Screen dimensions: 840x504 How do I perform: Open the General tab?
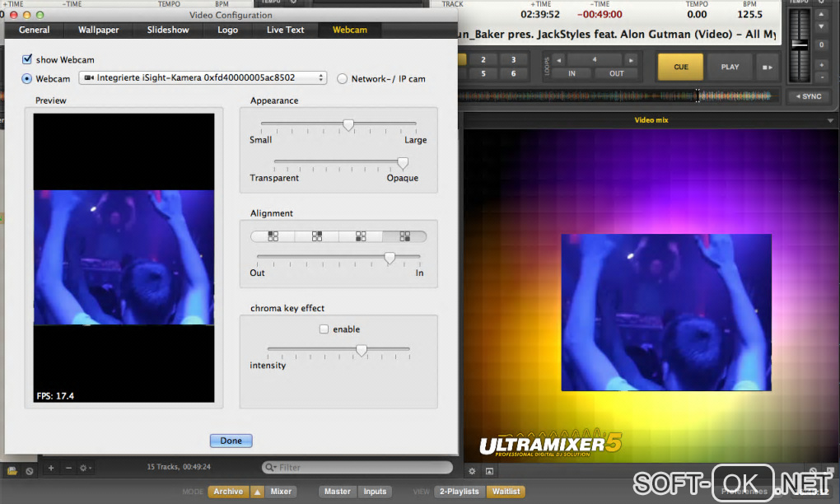(x=35, y=30)
